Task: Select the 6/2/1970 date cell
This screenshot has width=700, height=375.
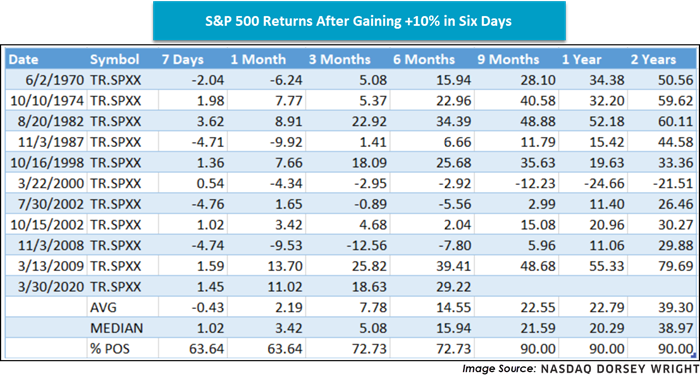Action: click(x=56, y=80)
